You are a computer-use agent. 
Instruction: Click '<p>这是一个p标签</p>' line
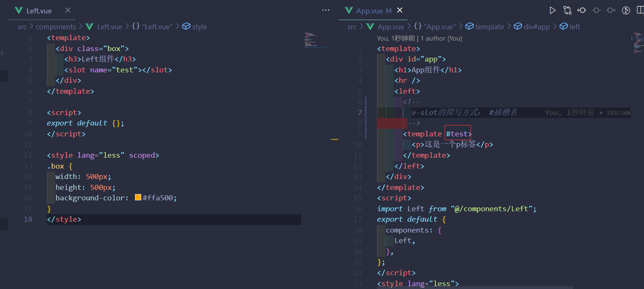tap(452, 145)
